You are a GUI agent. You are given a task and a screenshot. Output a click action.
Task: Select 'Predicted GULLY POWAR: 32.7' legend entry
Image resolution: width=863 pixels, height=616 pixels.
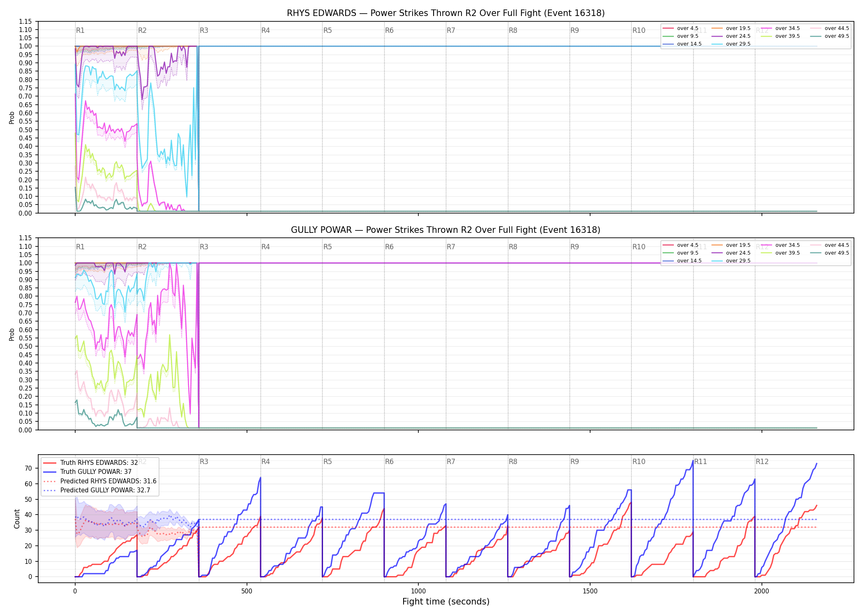tap(97, 490)
